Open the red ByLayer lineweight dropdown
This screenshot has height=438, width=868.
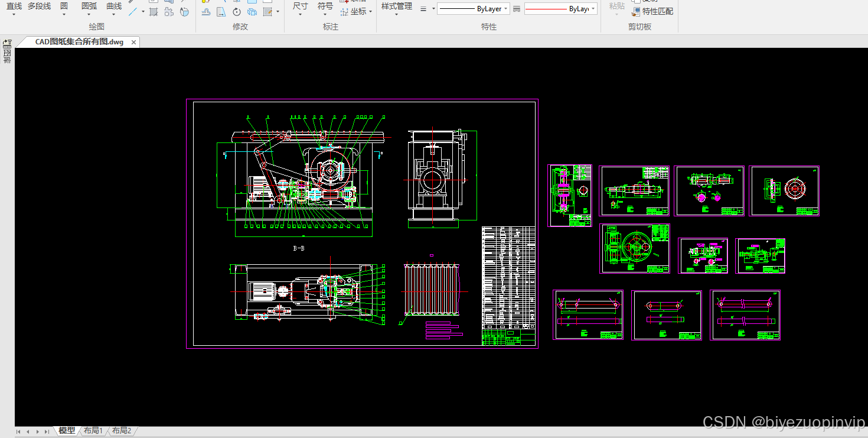tap(560, 9)
